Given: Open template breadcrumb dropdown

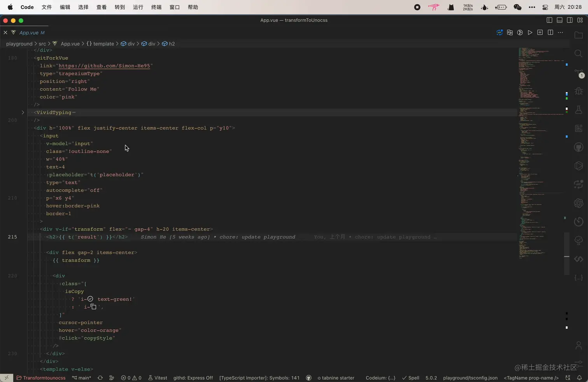Looking at the screenshot, I should tap(100, 44).
